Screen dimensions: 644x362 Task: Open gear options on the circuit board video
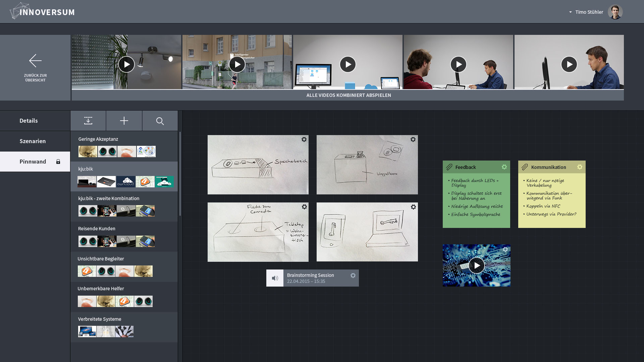505,249
